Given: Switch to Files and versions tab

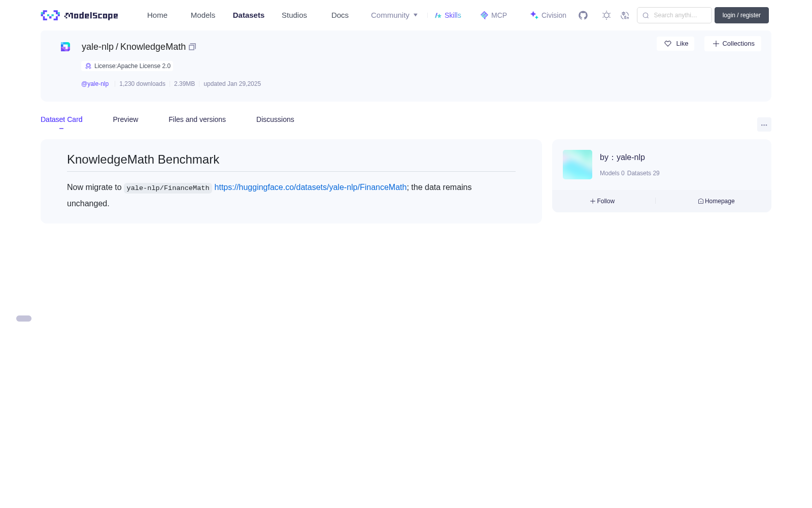Looking at the screenshot, I should [x=197, y=119].
